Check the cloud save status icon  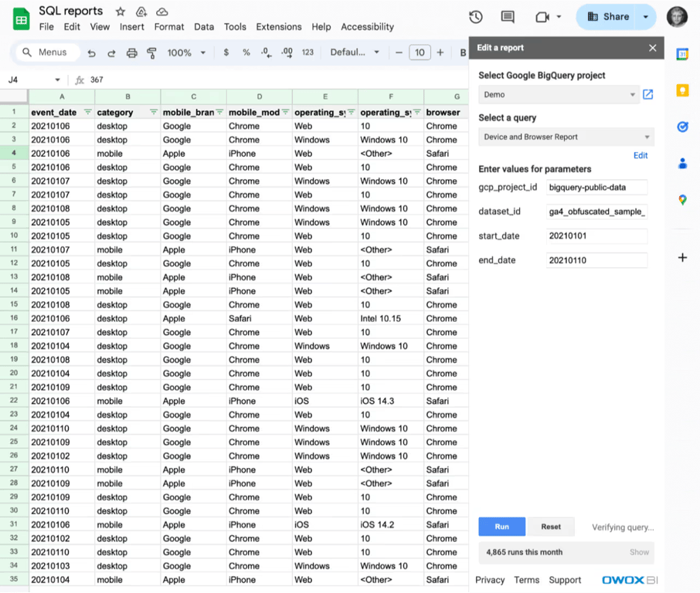[x=162, y=12]
